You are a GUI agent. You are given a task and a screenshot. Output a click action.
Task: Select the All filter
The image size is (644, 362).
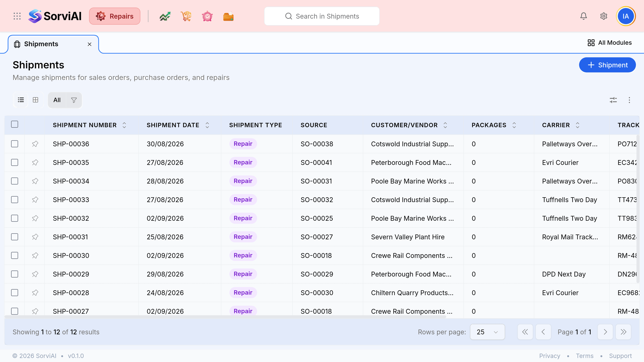[x=57, y=100]
